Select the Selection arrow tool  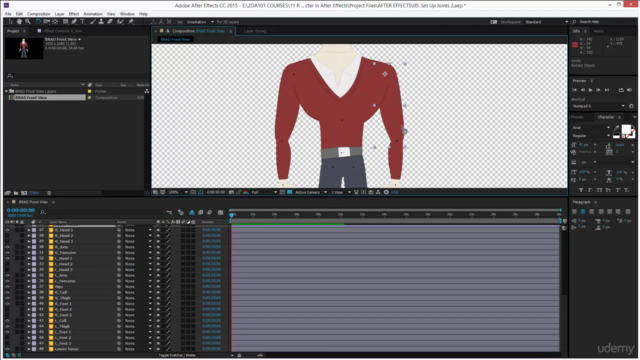pos(11,22)
